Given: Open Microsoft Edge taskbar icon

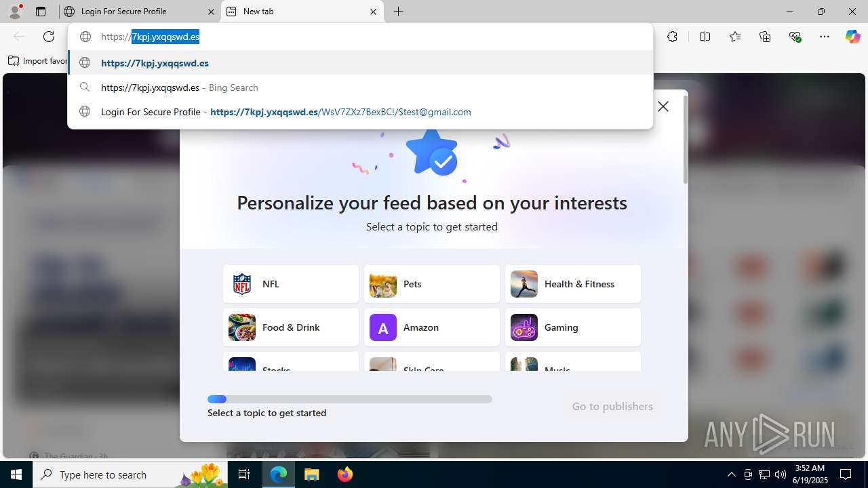Looking at the screenshot, I should point(279,474).
